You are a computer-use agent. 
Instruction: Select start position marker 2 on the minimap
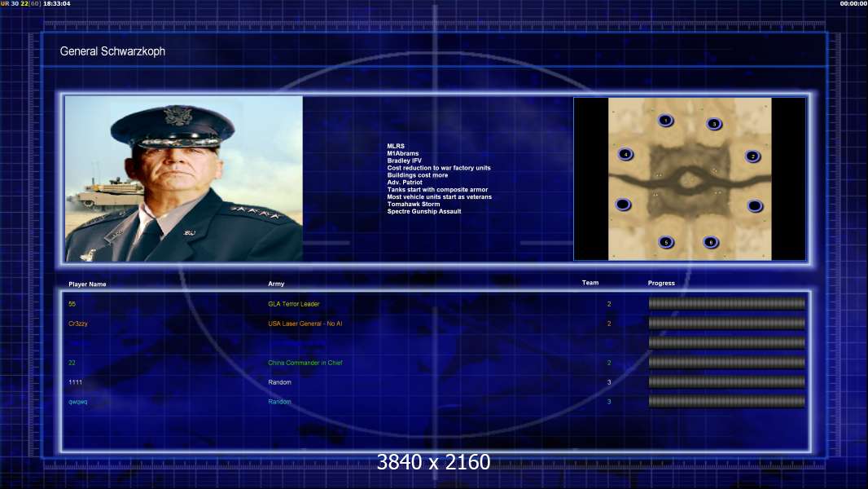pos(752,156)
